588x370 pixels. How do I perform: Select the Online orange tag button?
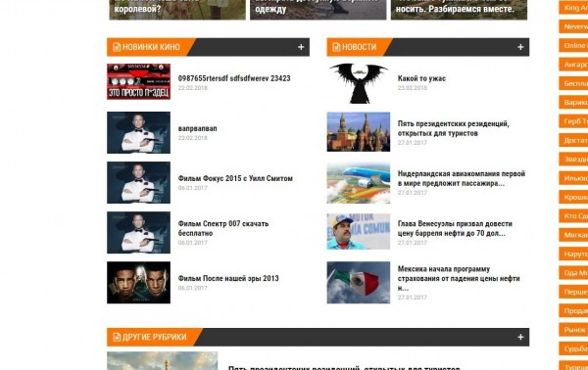(x=573, y=45)
